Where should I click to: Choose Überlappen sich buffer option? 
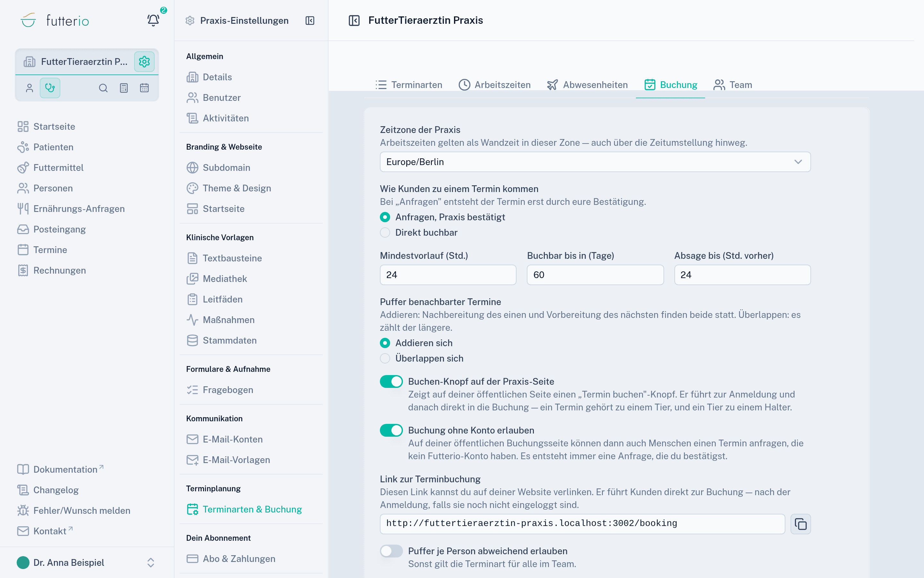(x=422, y=358)
